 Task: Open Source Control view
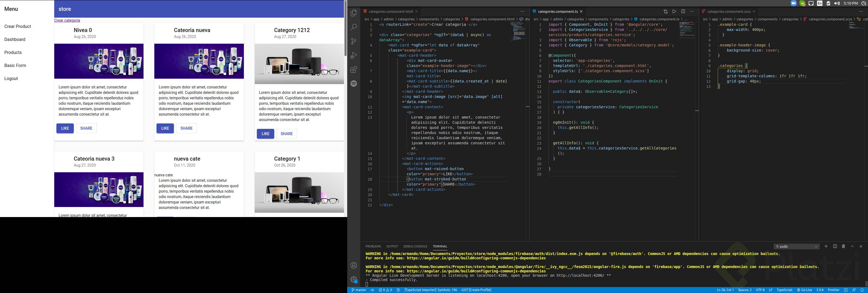pyautogui.click(x=353, y=41)
